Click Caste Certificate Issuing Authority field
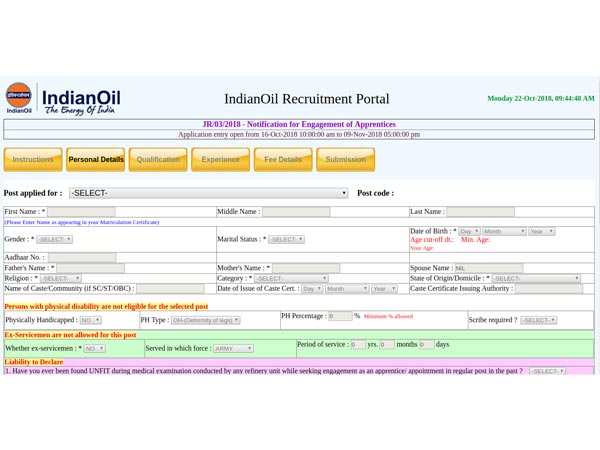Image resolution: width=600 pixels, height=450 pixels. (549, 289)
